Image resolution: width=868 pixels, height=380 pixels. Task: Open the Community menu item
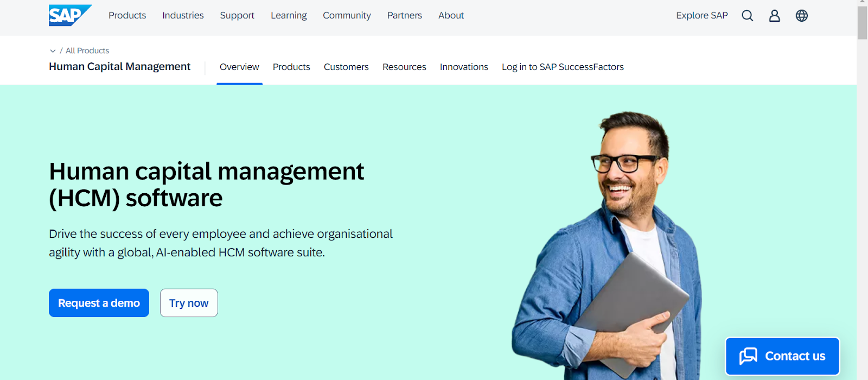click(347, 16)
